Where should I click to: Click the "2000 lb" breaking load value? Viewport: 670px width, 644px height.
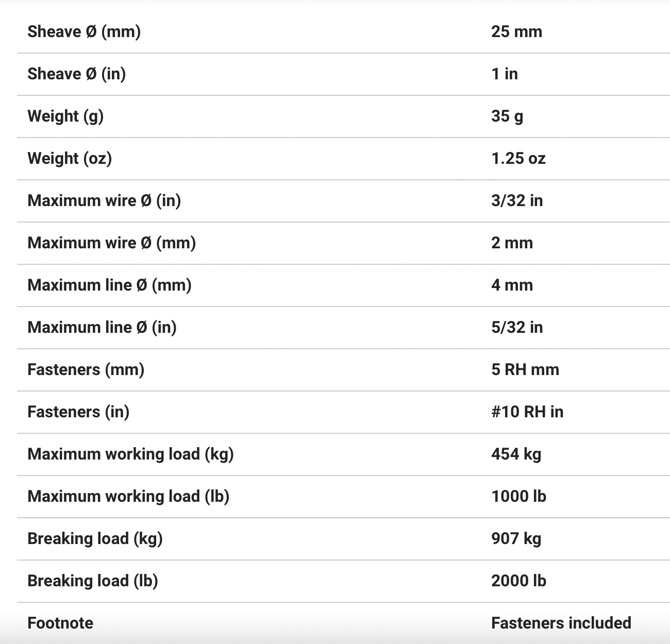pos(518,581)
